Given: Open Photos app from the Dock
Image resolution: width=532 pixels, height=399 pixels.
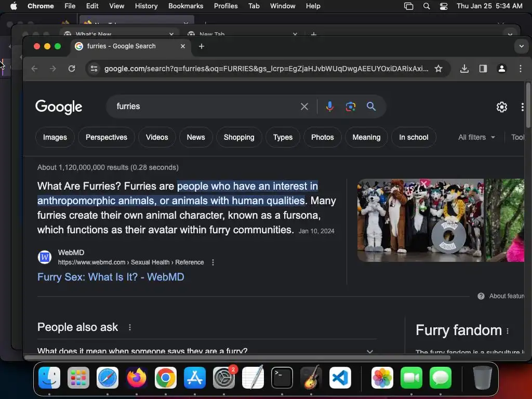Looking at the screenshot, I should click(x=382, y=378).
